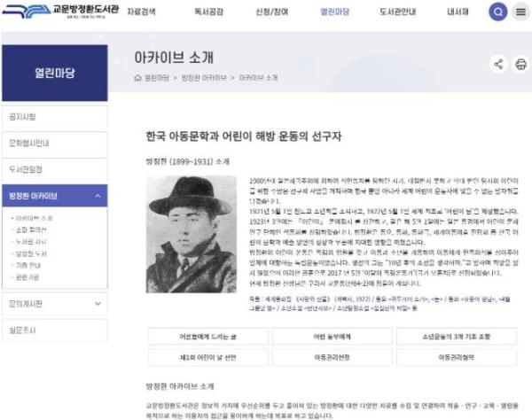The height and width of the screenshot is (420, 532).
Task: Click the 제1회 어린이 날 선언 button
Action: coord(207,357)
